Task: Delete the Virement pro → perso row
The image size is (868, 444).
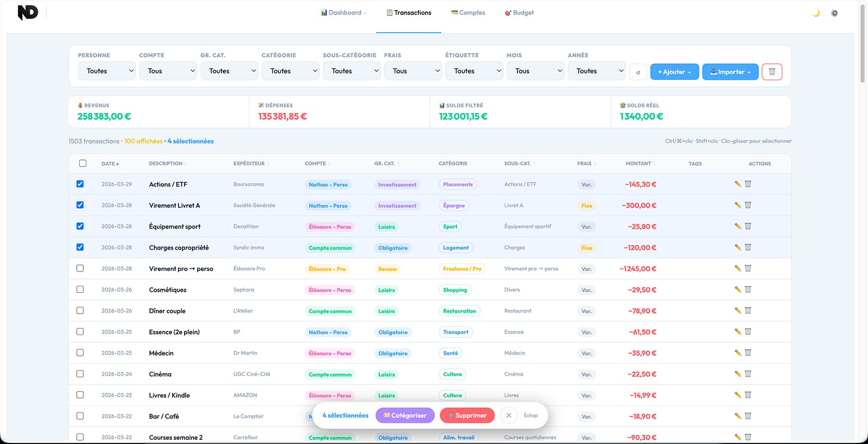Action: tap(748, 268)
